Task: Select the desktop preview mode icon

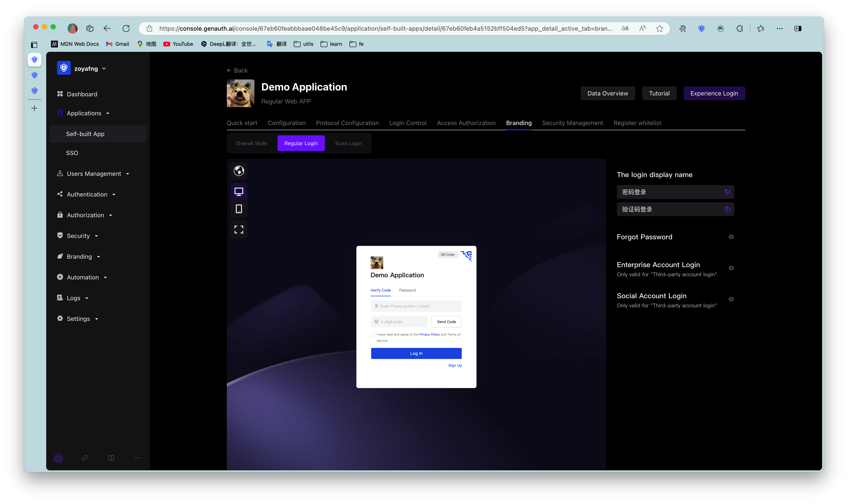Action: [239, 192]
